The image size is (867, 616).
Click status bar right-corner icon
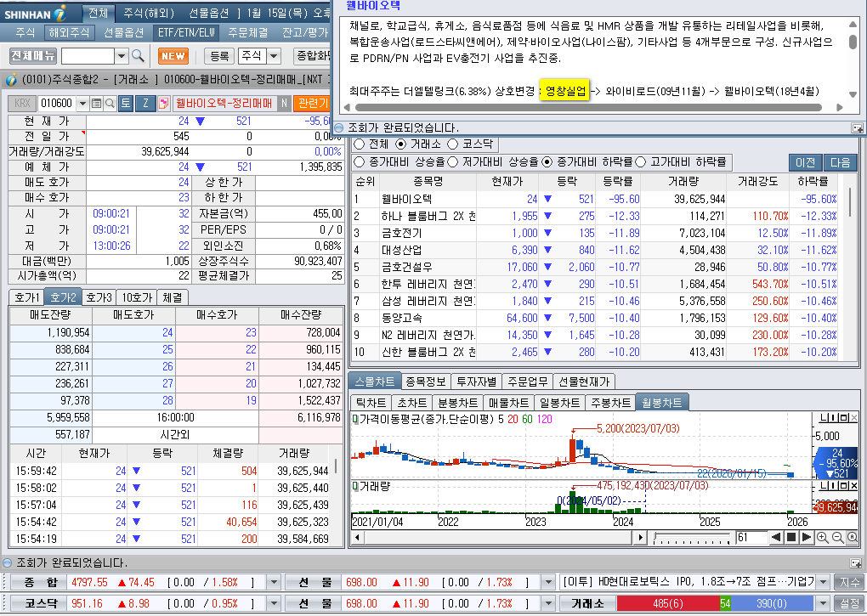(855, 563)
